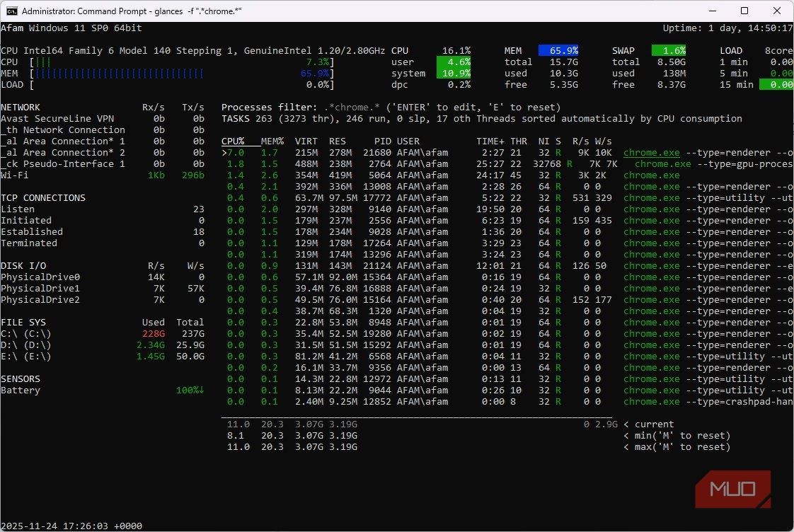The width and height of the screenshot is (794, 532).
Task: Click the DISK I/O section heading
Action: (x=23, y=266)
